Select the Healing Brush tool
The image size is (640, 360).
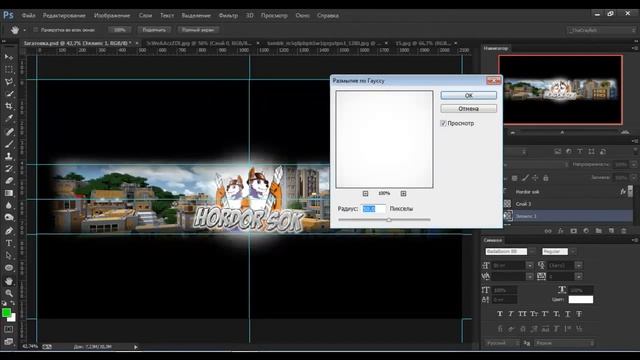click(9, 131)
